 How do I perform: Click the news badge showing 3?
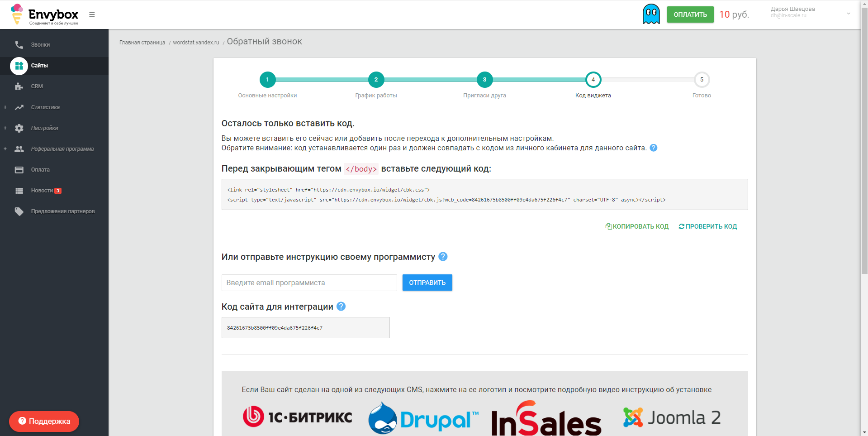[x=58, y=191]
